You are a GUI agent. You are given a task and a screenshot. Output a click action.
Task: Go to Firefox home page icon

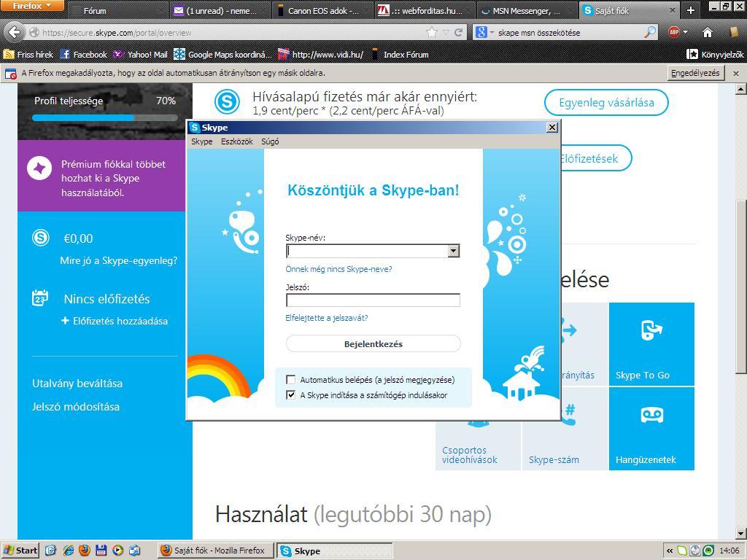(708, 32)
